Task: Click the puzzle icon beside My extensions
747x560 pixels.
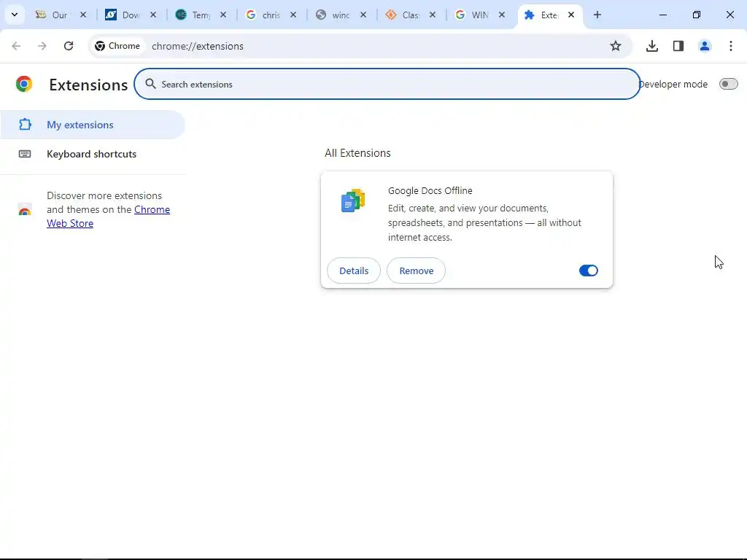Action: (25, 124)
